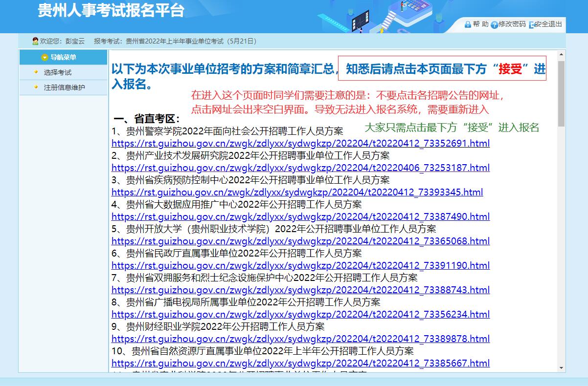The height and width of the screenshot is (386, 588).
Task: Open the 贵州财经职业学院 recruitment link
Action: (300, 339)
